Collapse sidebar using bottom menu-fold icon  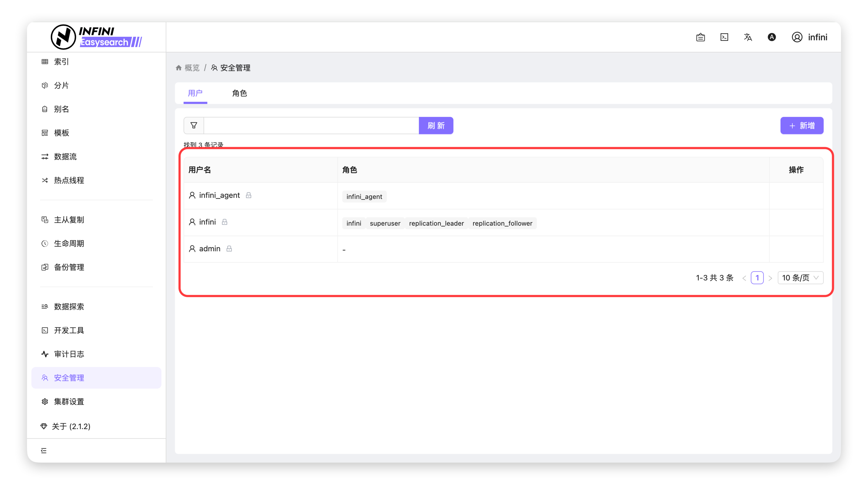[x=44, y=450]
